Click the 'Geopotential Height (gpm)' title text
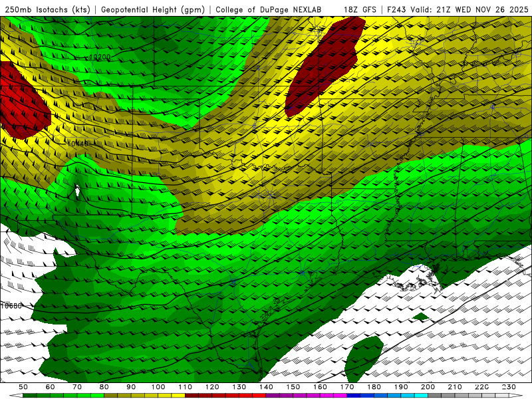This screenshot has width=532, height=399. coord(153,9)
